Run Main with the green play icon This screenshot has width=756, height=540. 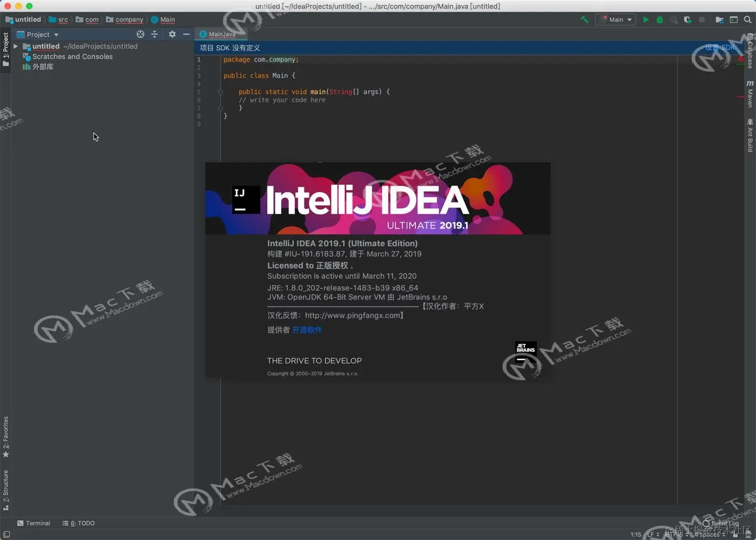[x=646, y=19]
